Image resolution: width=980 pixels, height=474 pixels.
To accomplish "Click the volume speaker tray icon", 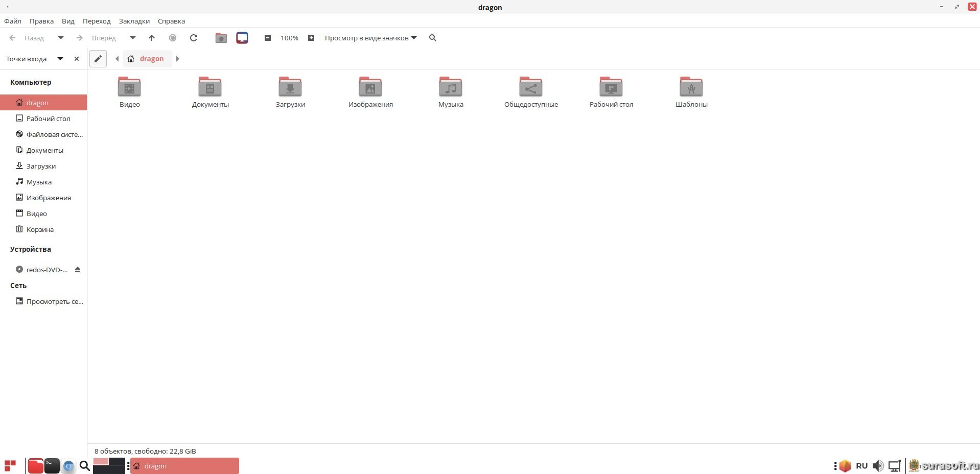I will (878, 466).
